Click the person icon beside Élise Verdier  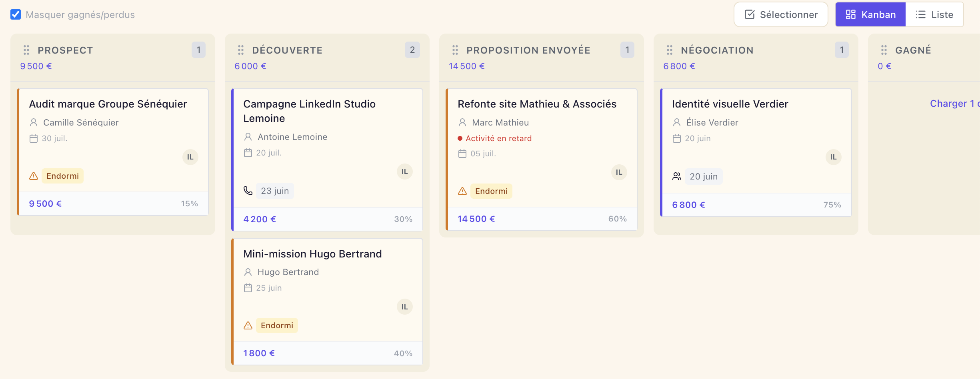pyautogui.click(x=677, y=122)
